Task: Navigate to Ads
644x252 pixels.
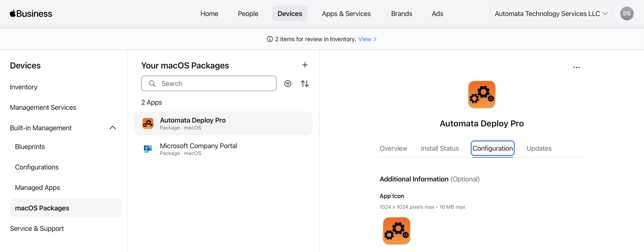Action: click(437, 14)
